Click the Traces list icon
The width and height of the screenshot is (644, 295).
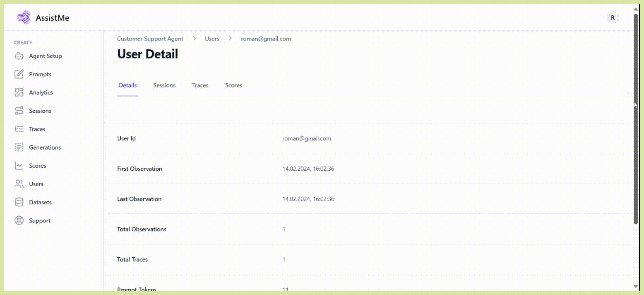click(19, 129)
